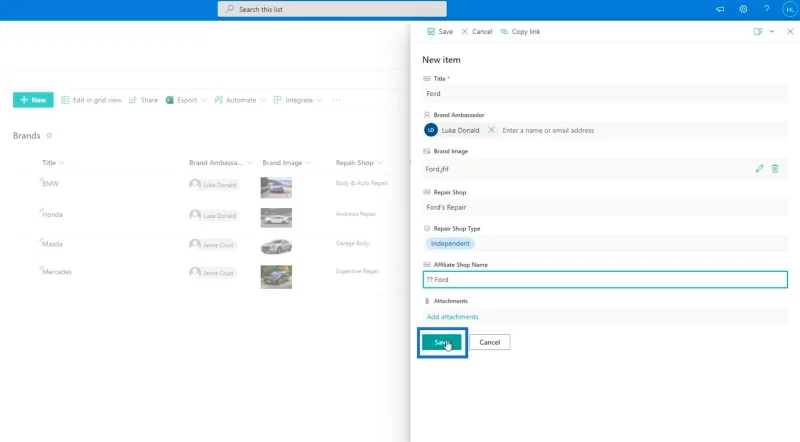Open the Title column header menu
The width and height of the screenshot is (800, 442).
(x=53, y=163)
